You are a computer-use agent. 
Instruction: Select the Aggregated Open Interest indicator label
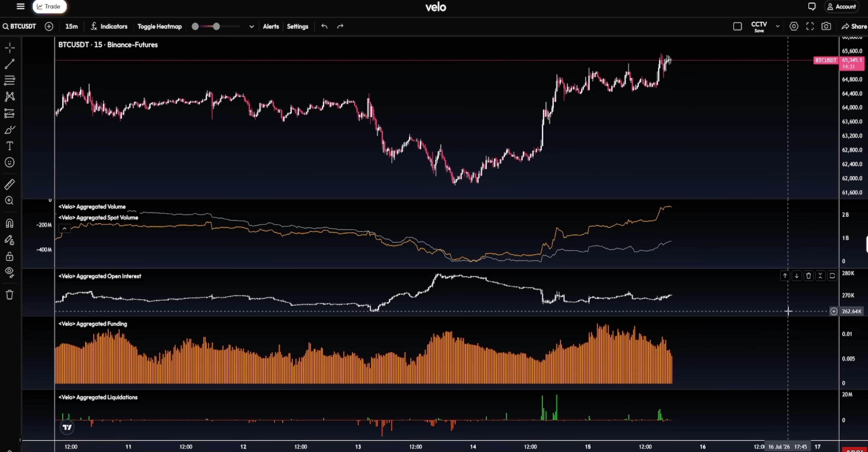pyautogui.click(x=100, y=276)
